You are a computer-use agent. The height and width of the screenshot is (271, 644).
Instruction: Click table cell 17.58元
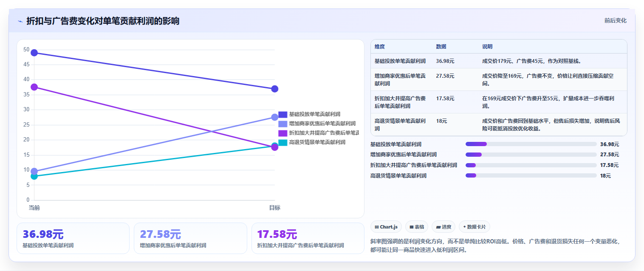(x=445, y=99)
